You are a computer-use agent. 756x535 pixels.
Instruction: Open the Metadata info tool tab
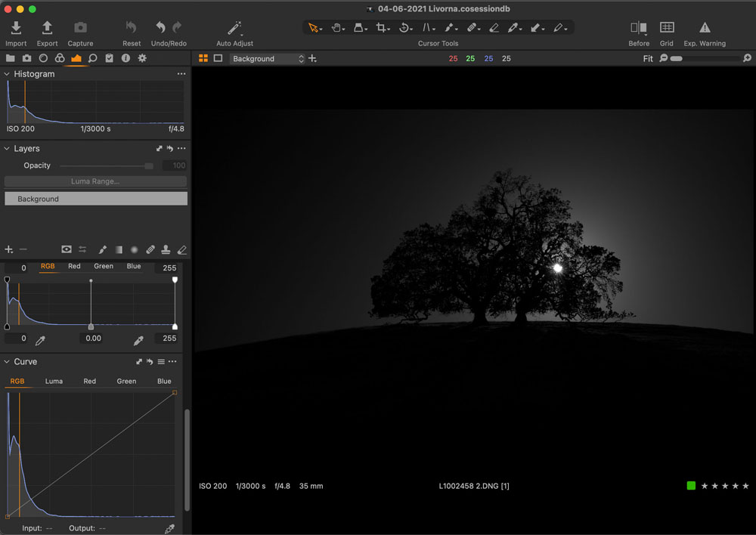[125, 58]
